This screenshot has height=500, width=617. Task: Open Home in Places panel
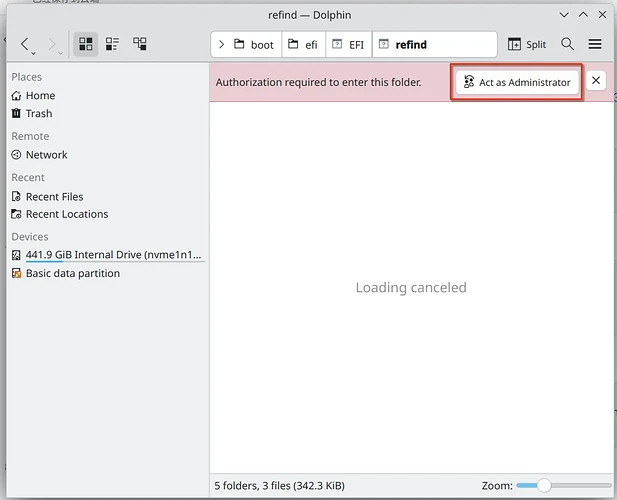[x=40, y=96]
